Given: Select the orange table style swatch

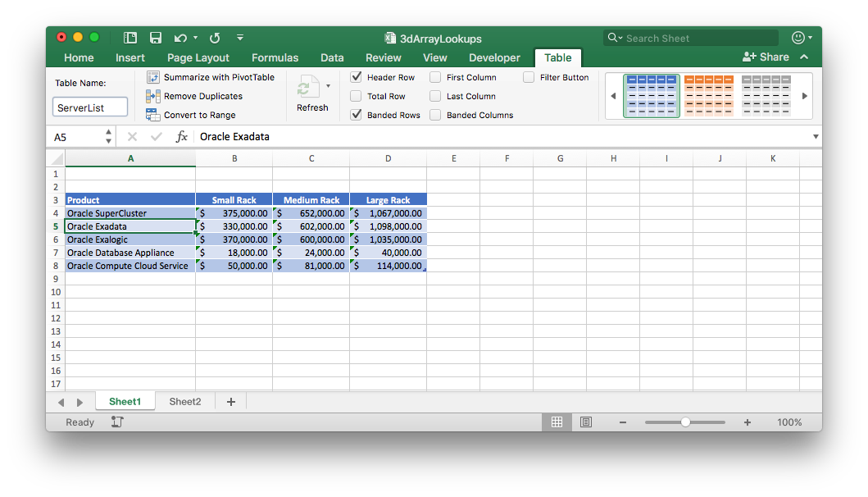Looking at the screenshot, I should (x=708, y=95).
